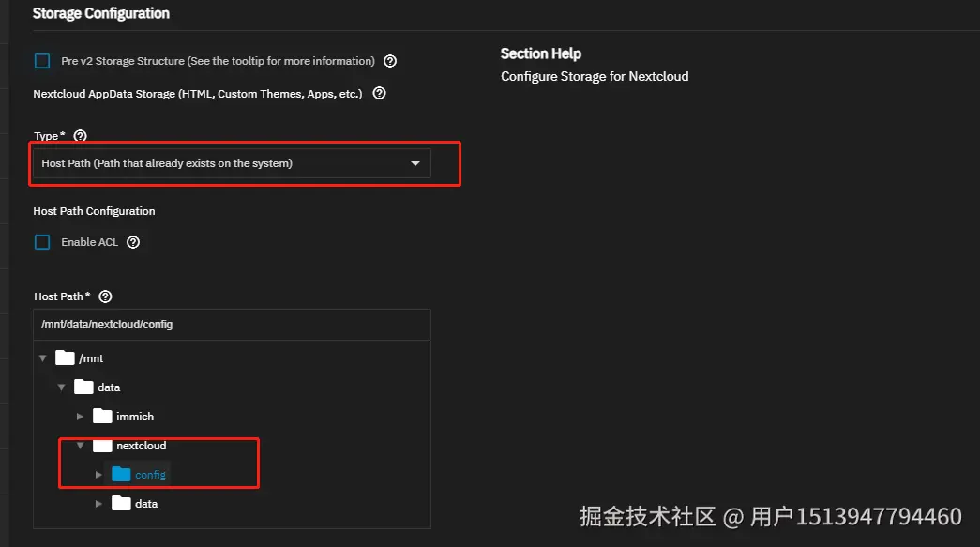Viewport: 980px width, 547px height.
Task: Click the Host Path input field
Action: (x=232, y=325)
